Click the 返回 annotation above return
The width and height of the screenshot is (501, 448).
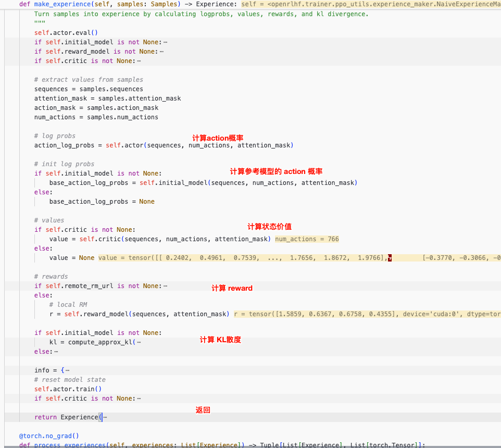click(x=203, y=410)
